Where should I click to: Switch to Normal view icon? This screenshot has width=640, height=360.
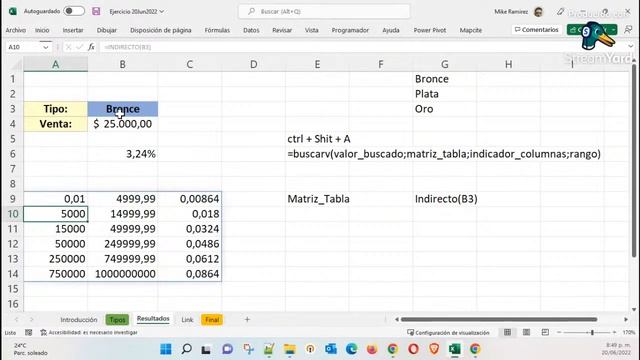point(507,333)
